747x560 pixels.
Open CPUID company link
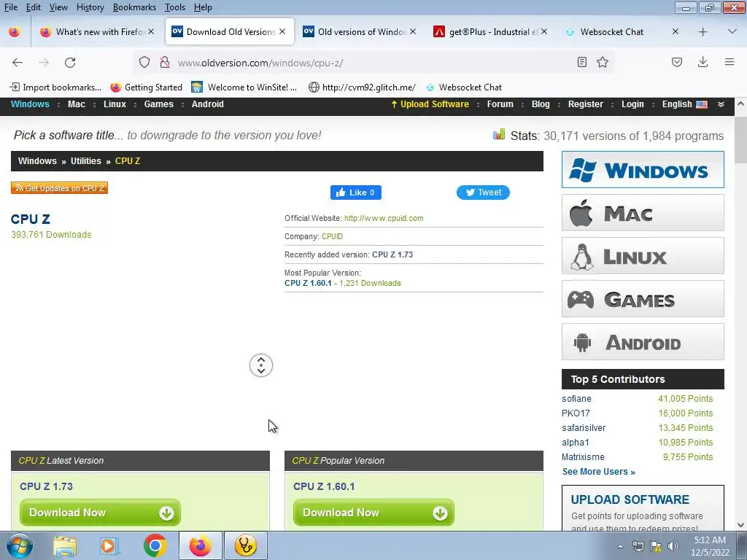[x=332, y=236]
